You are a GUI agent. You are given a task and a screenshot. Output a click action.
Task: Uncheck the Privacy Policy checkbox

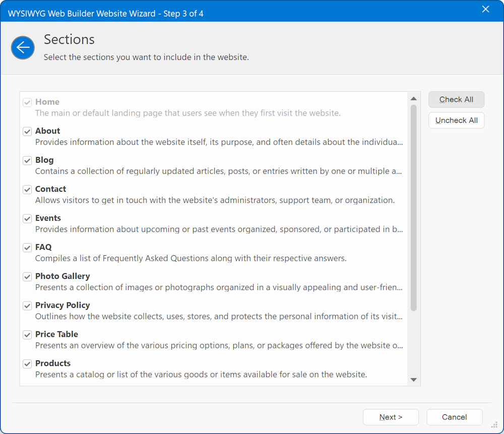pyautogui.click(x=27, y=306)
